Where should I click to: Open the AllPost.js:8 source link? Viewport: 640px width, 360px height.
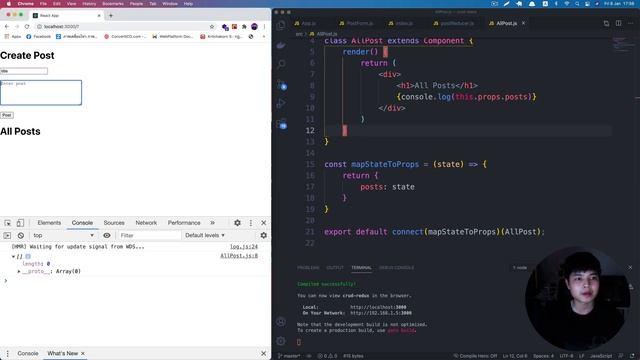coord(239,256)
